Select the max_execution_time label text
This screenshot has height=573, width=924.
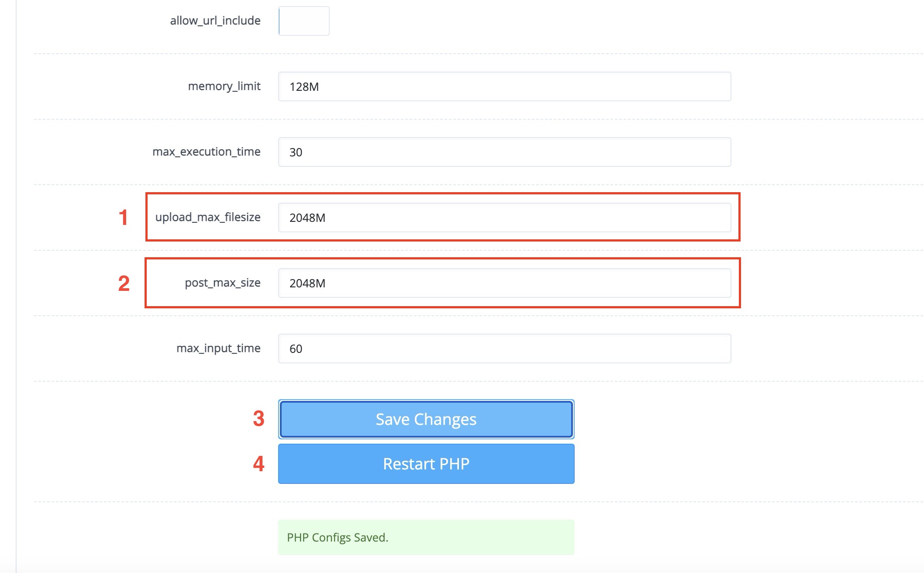[207, 152]
